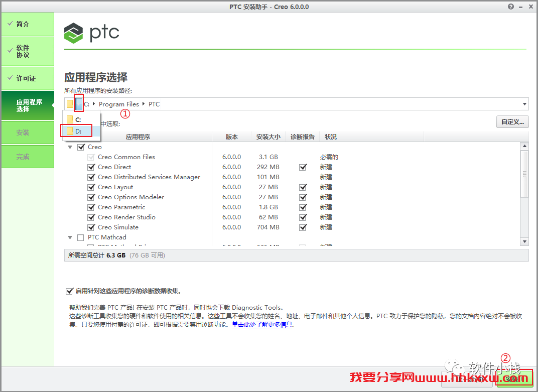This screenshot has height=392, width=538.
Task: Toggle Creo Render Studio checkbox
Action: coord(91,217)
